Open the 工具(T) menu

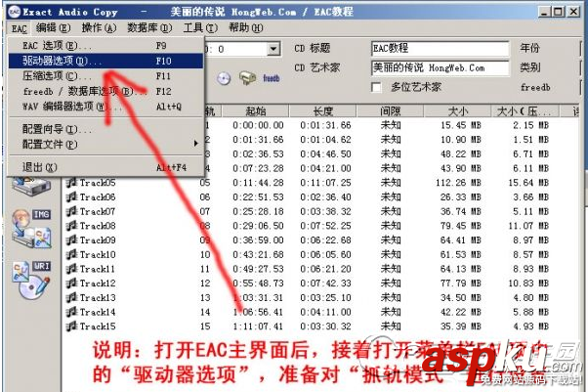pyautogui.click(x=200, y=27)
